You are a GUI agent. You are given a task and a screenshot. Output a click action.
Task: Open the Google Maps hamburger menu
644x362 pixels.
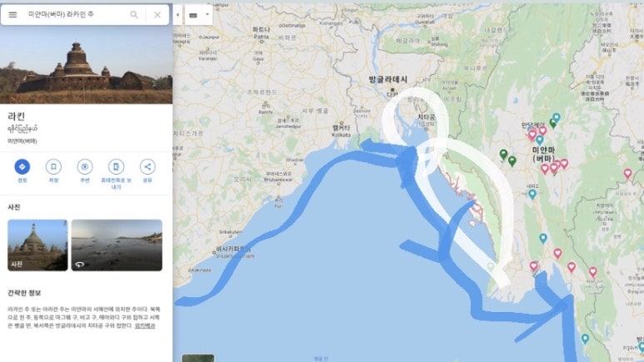[x=12, y=15]
